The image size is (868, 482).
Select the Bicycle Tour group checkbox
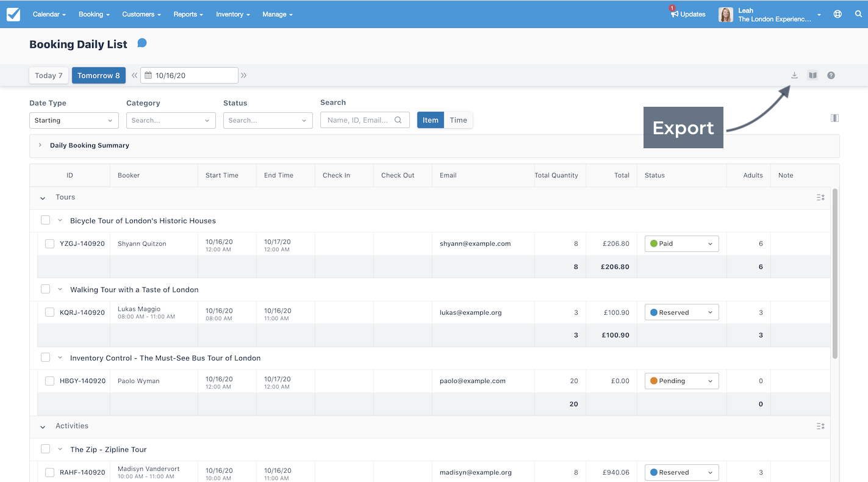(x=45, y=220)
